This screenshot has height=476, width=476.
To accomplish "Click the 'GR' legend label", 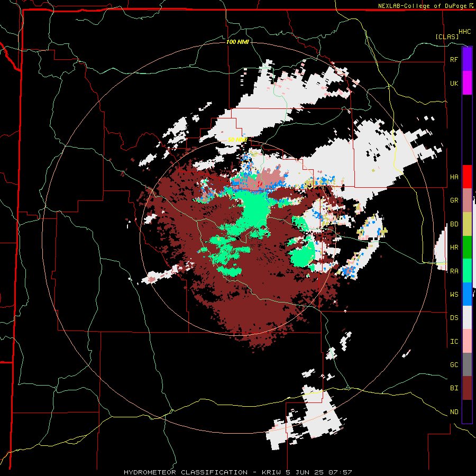I will click(x=454, y=200).
